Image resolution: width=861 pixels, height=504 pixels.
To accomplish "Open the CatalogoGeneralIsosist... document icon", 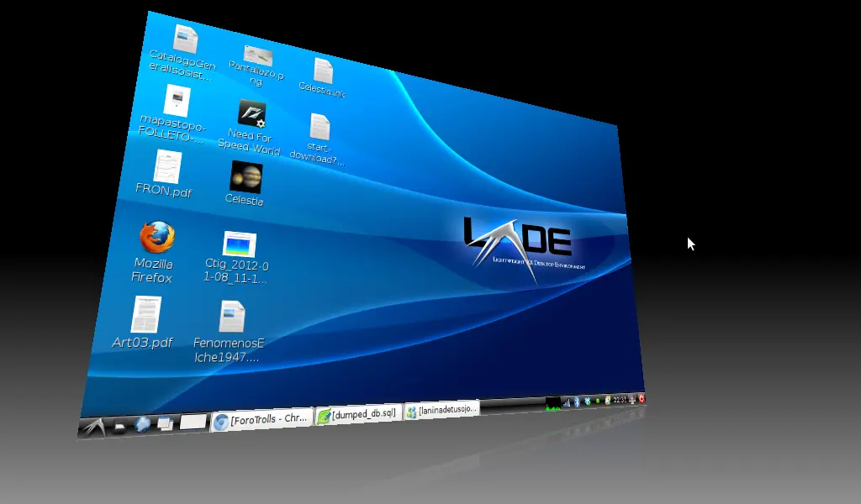I will point(185,40).
